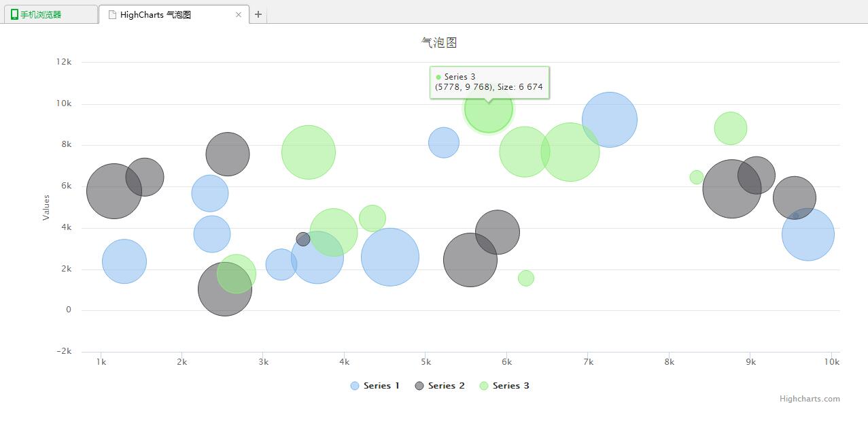Toggle Series 3 legend label
The height and width of the screenshot is (426, 868).
pos(510,386)
